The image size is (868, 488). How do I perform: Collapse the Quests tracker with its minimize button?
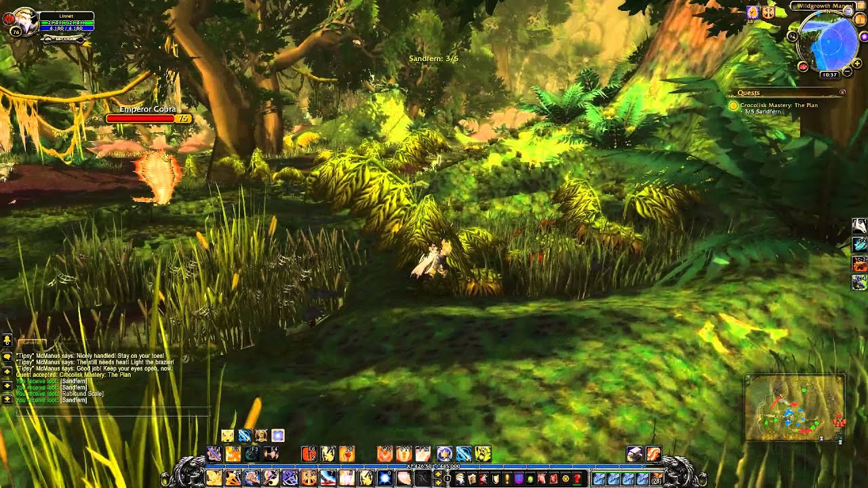(842, 92)
